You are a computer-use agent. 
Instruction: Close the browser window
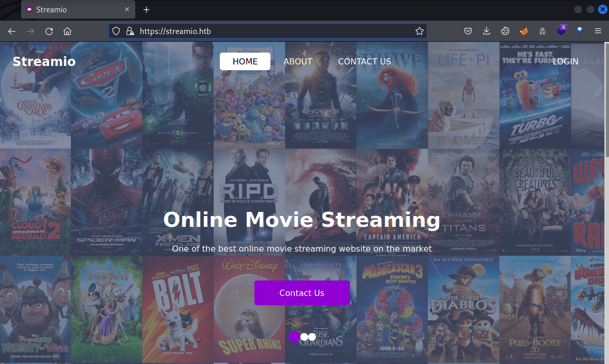pos(603,9)
